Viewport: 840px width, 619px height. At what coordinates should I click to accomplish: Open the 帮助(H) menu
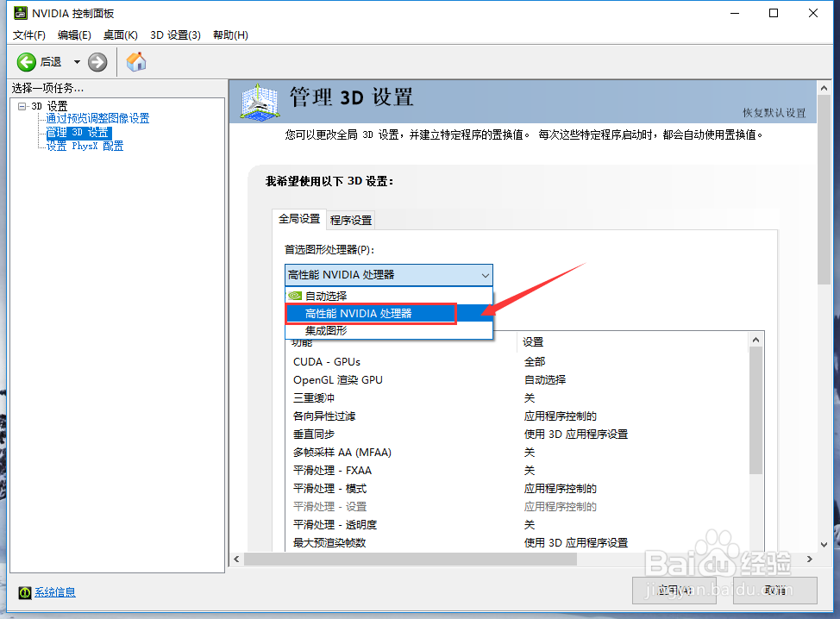[230, 34]
